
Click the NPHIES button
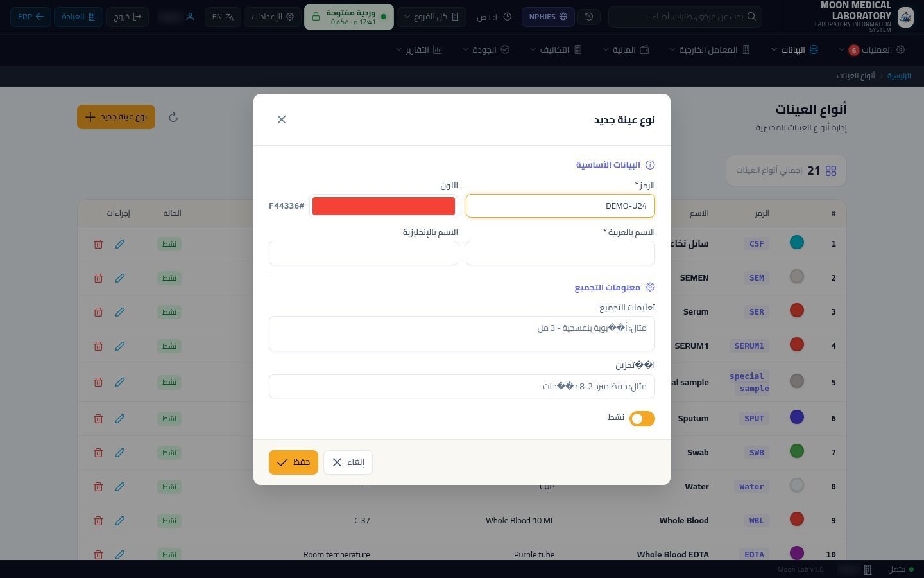pyautogui.click(x=548, y=17)
